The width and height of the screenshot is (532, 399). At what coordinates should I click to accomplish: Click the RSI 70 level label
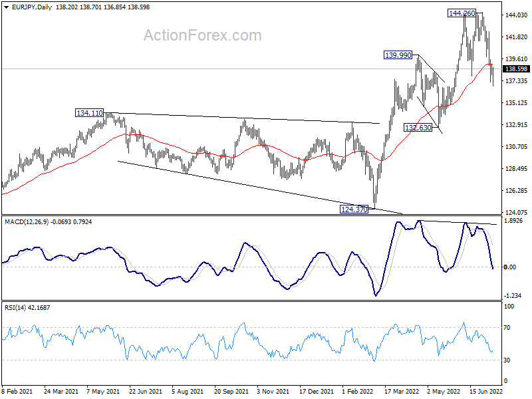[x=507, y=328]
